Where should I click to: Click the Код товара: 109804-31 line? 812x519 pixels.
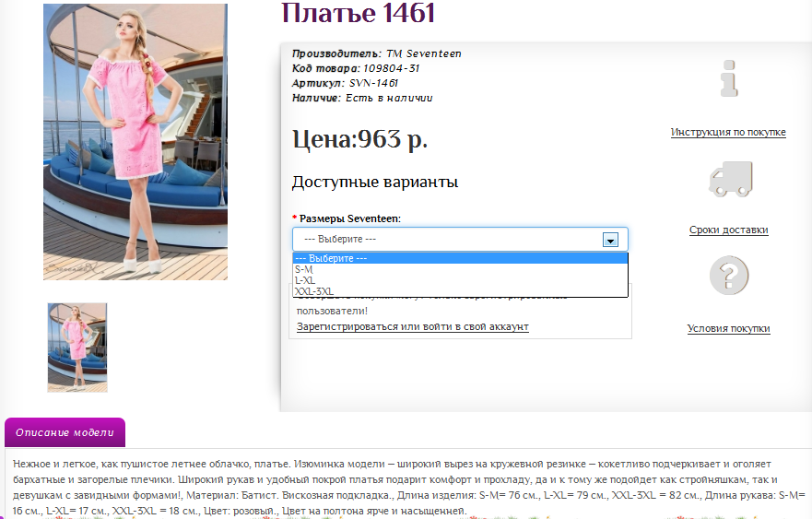point(356,68)
